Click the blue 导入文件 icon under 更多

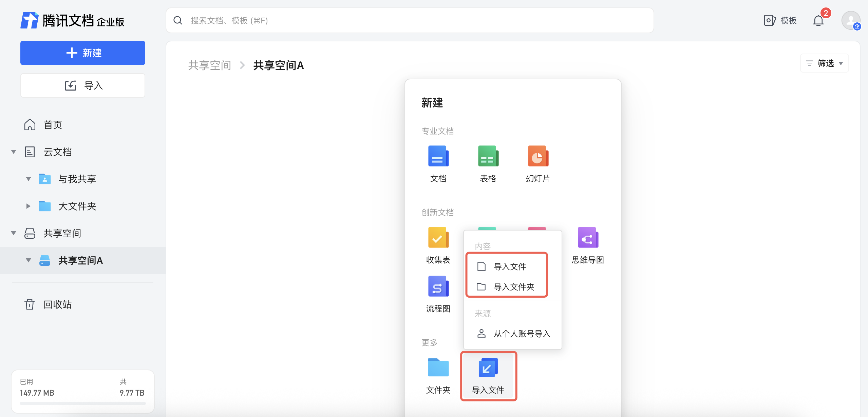point(488,368)
